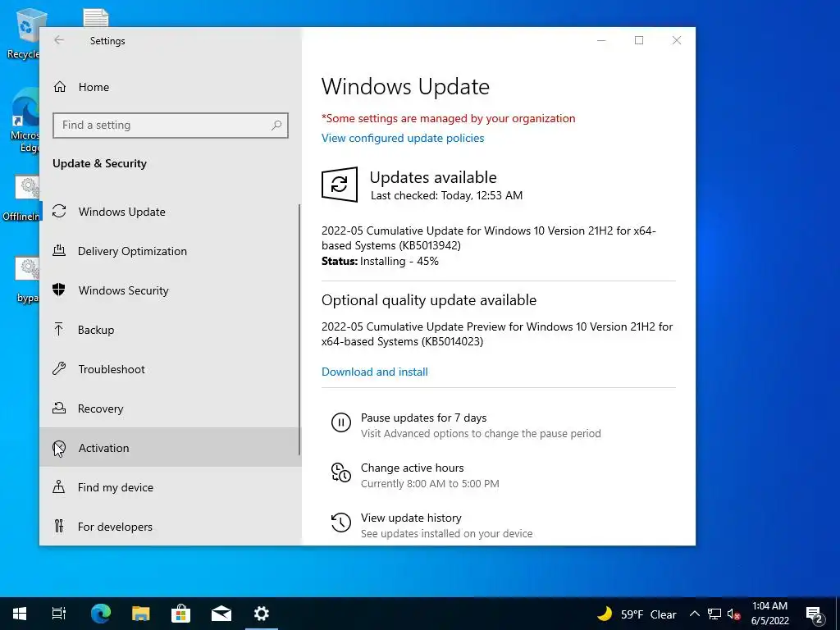Open the clock showing 1:04 AM

[x=769, y=614]
